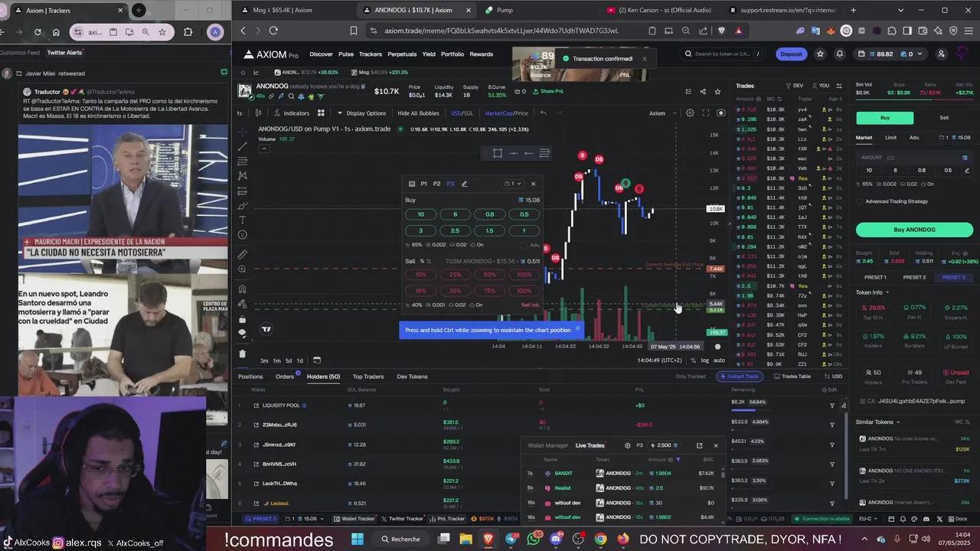Pop out the Live Trades panel
This screenshot has height=551, width=980.
click(x=699, y=445)
